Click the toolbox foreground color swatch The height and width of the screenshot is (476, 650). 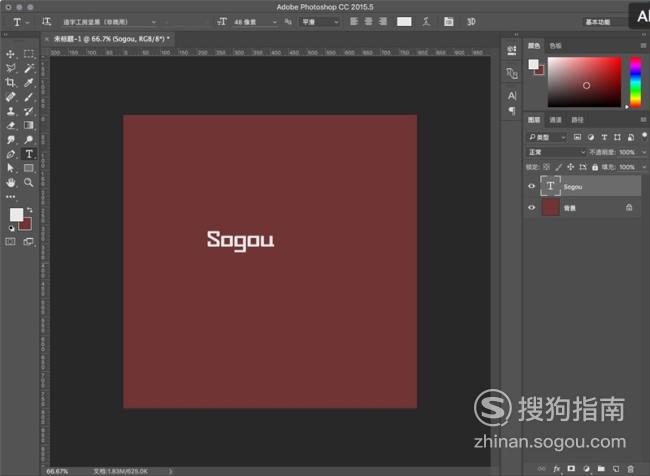[x=16, y=214]
